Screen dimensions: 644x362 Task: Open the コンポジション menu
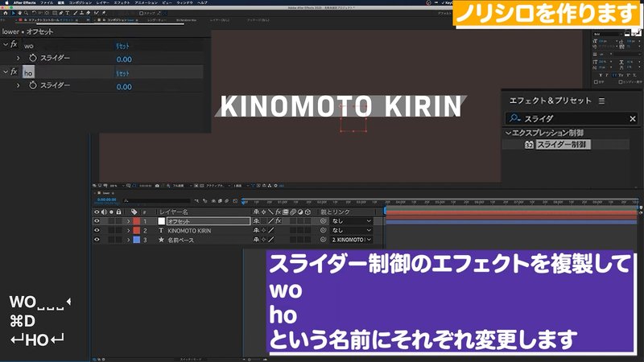click(x=80, y=2)
